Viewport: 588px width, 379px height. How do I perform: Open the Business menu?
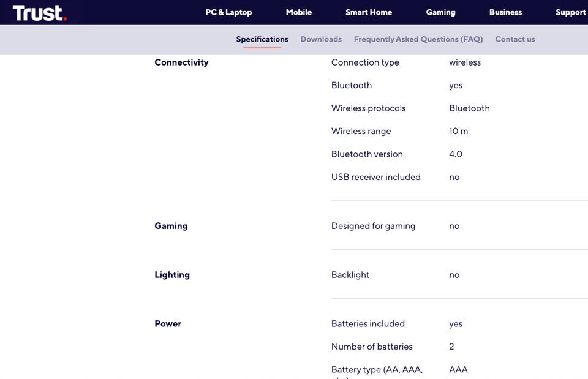pos(505,12)
